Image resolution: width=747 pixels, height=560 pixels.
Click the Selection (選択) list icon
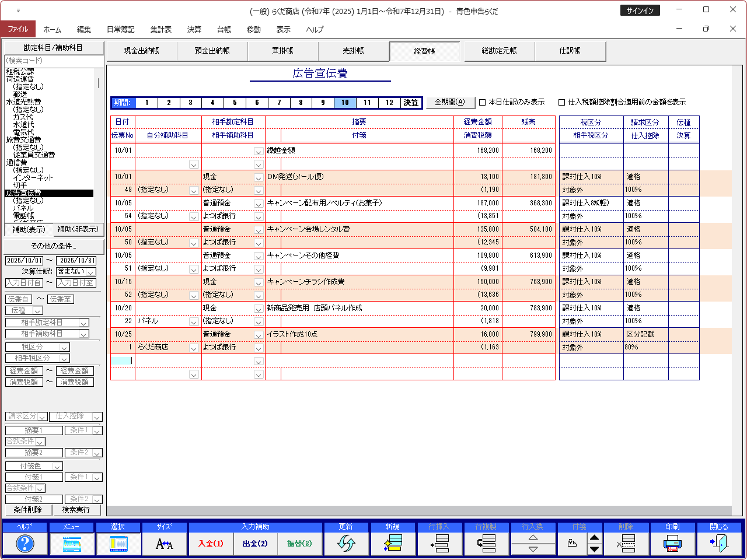tap(118, 544)
